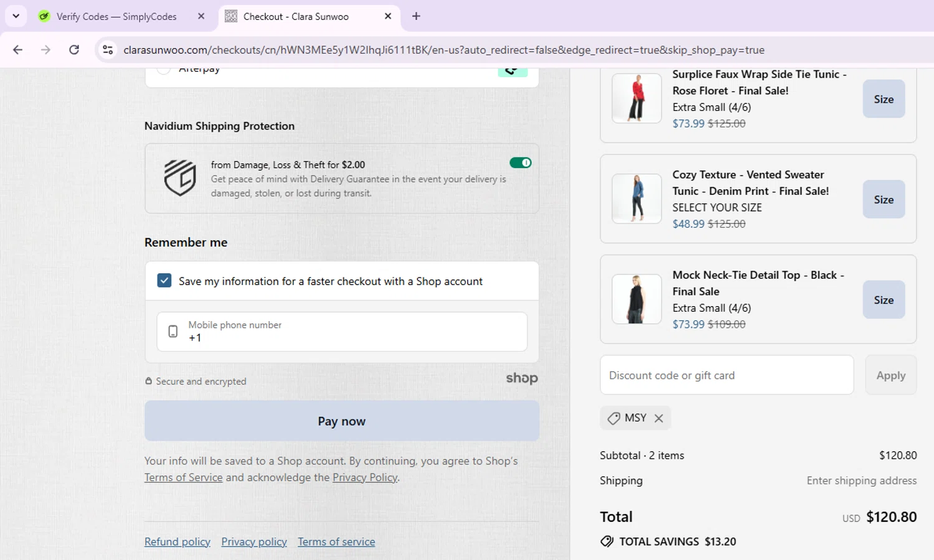Open the browser tab search dropdown
Viewport: 934px width, 560px height.
16,16
